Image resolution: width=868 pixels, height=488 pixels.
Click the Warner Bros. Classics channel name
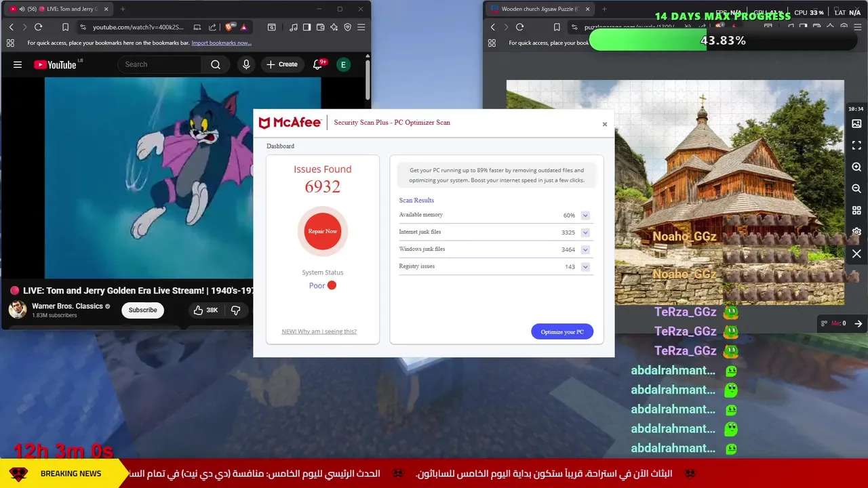tap(67, 306)
